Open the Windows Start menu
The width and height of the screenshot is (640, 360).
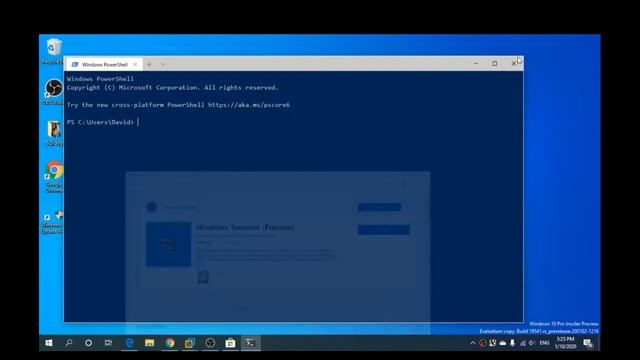tap(49, 343)
